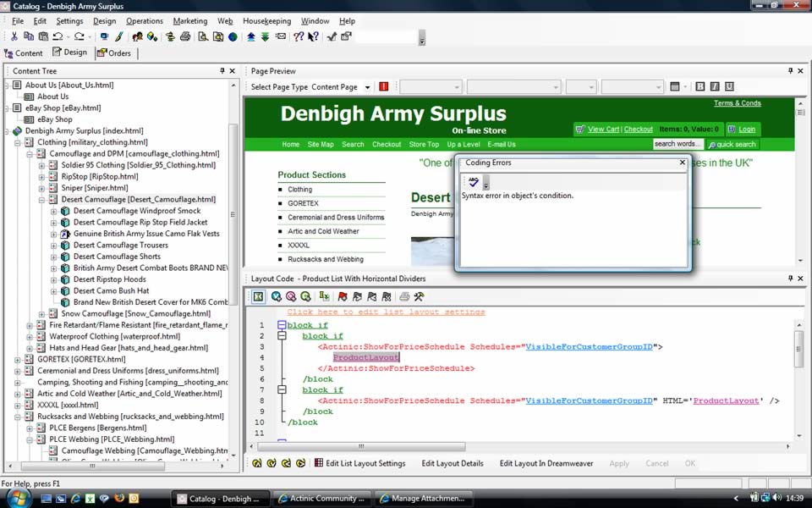Collapse the Desert Camouflage tree section

[x=41, y=200]
